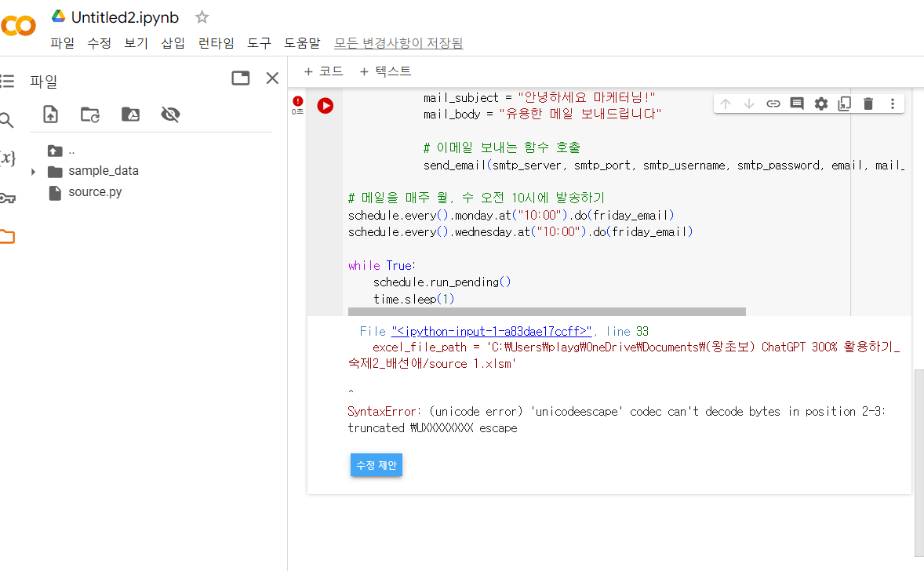This screenshot has width=924, height=571.
Task: Add a text cell with + 텍스트
Action: coord(385,71)
